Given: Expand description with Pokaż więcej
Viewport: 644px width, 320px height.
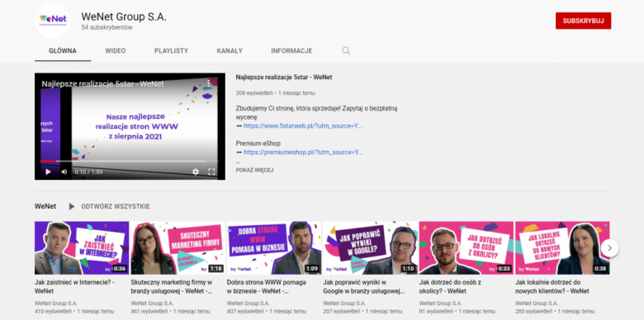Looking at the screenshot, I should pyautogui.click(x=254, y=170).
